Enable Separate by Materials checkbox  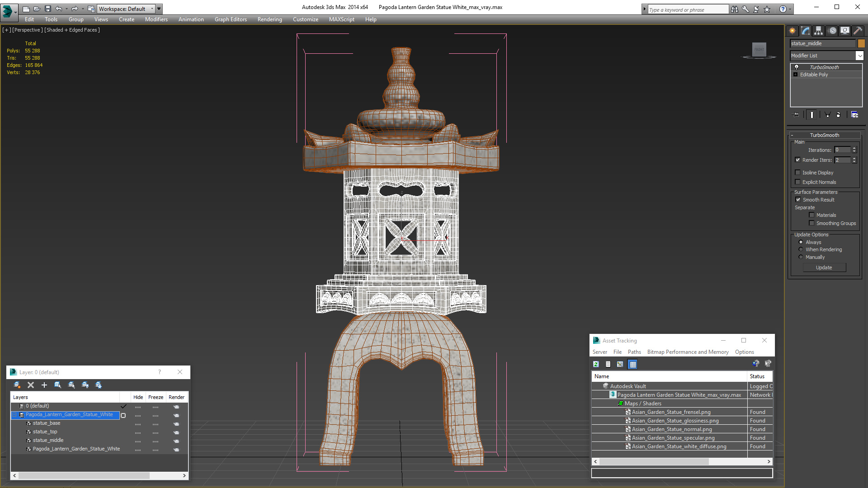[x=811, y=215]
